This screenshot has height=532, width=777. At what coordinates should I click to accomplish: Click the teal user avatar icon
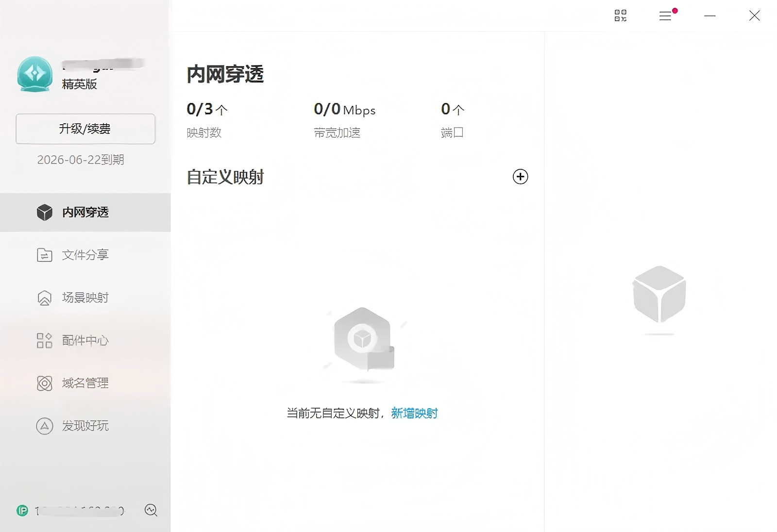[34, 74]
